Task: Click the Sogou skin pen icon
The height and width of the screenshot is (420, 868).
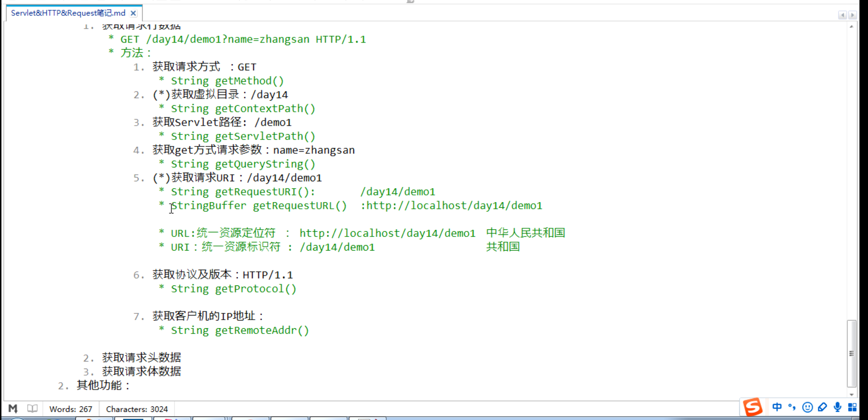Action: [x=822, y=407]
